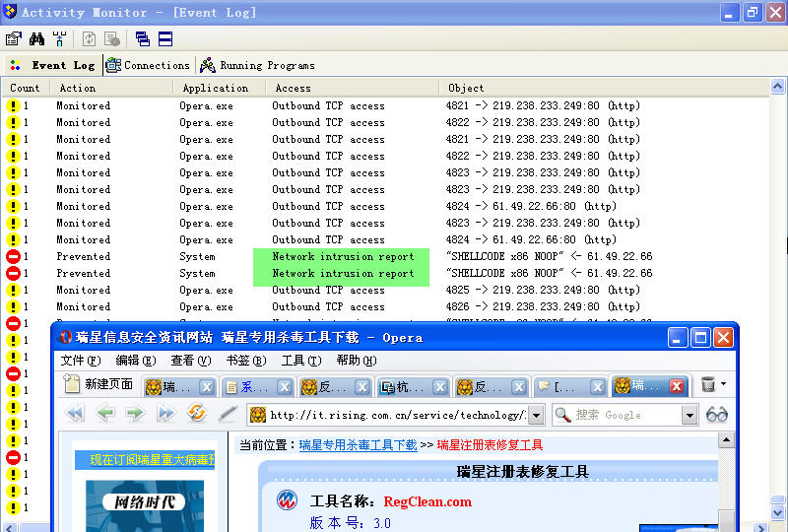This screenshot has width=788, height=532.
Task: Open the 书签(B) menu in Opera
Action: (245, 361)
